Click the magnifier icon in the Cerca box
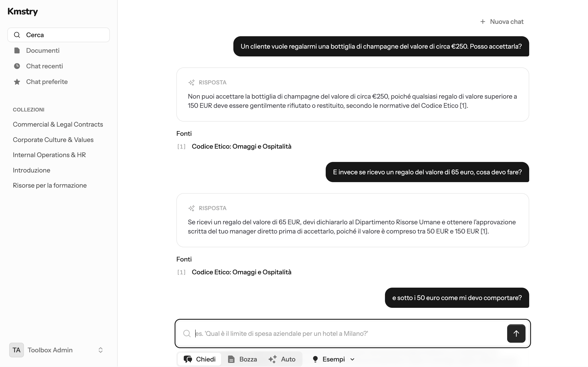This screenshot has height=367, width=588. tap(17, 35)
